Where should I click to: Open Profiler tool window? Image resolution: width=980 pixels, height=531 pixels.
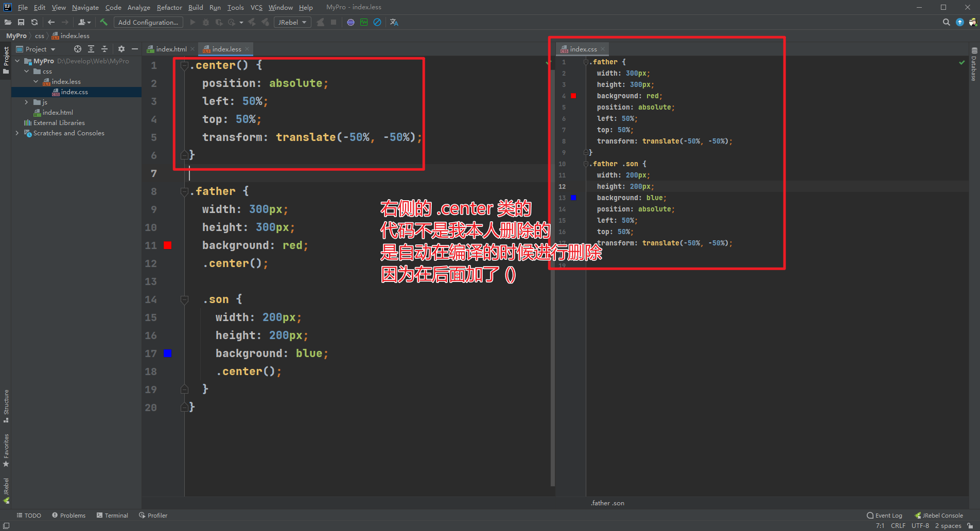tap(153, 515)
